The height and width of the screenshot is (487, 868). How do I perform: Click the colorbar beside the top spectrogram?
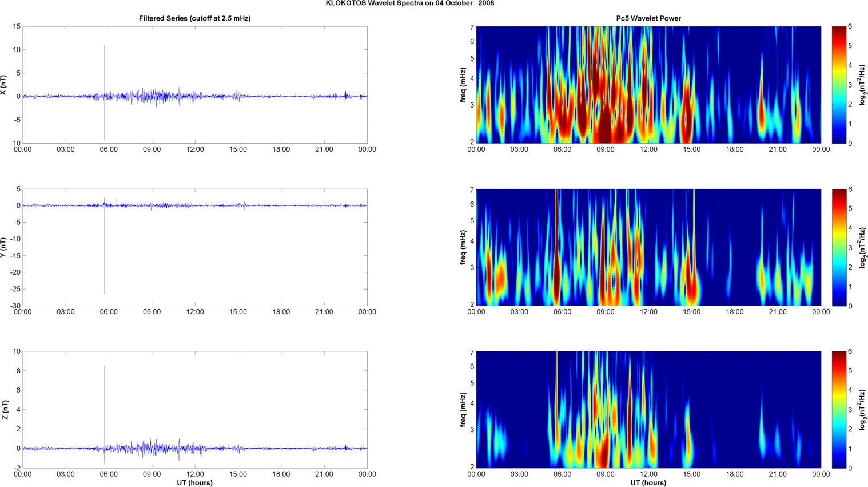click(x=839, y=85)
